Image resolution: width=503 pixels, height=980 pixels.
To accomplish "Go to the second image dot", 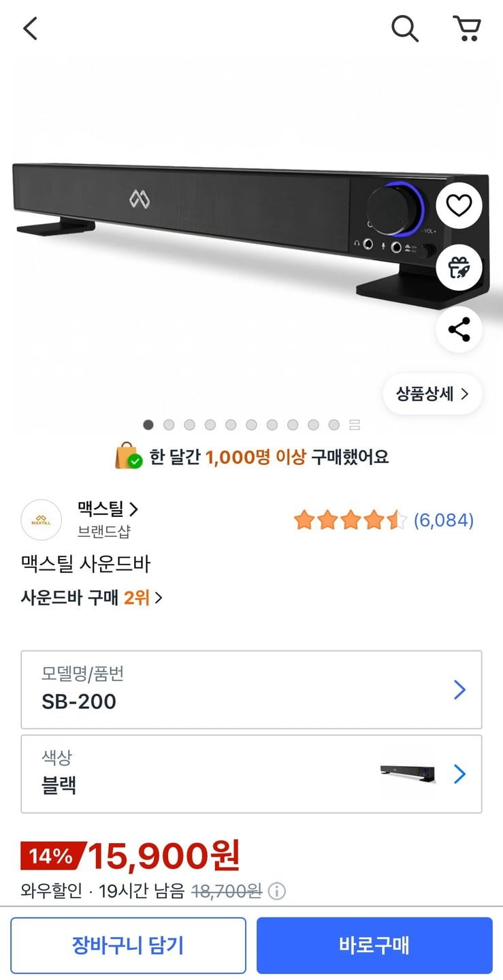I will click(169, 425).
